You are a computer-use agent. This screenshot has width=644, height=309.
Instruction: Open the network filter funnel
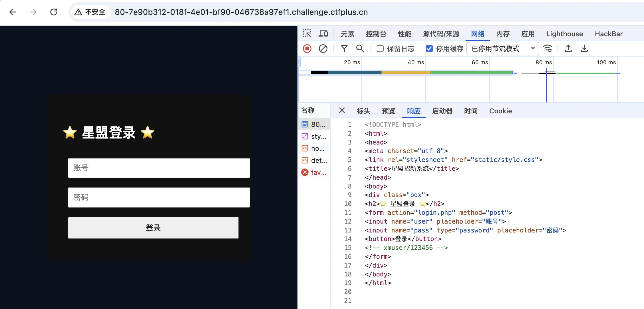pyautogui.click(x=344, y=49)
